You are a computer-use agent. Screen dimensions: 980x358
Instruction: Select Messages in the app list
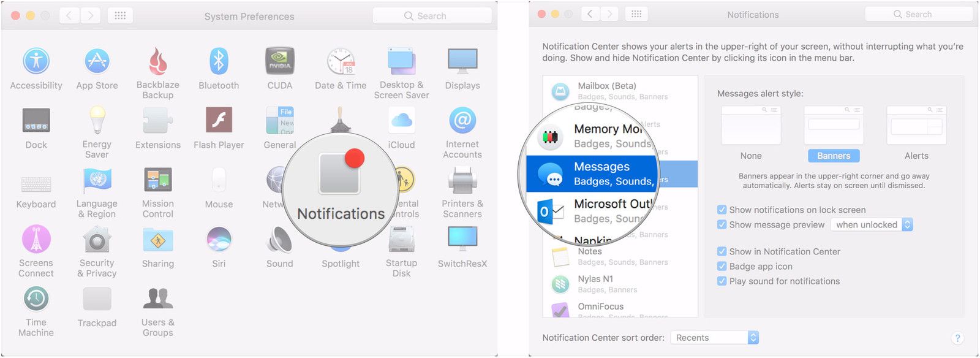click(x=600, y=173)
